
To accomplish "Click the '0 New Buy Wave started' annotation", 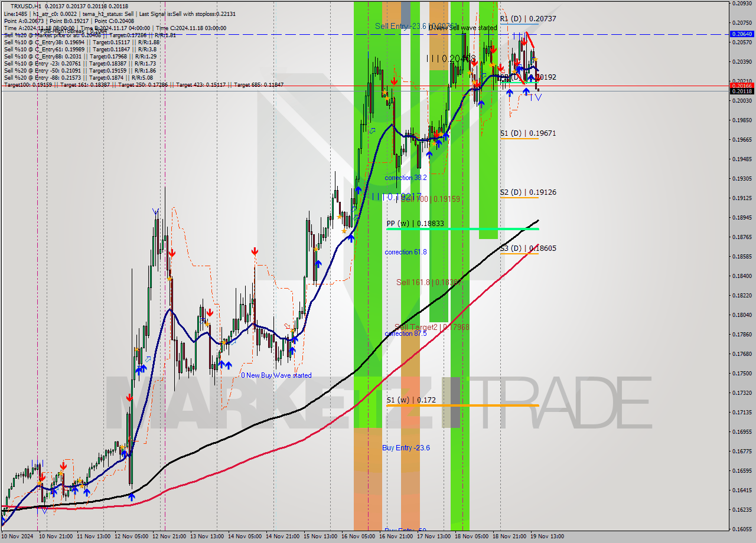I will (276, 375).
